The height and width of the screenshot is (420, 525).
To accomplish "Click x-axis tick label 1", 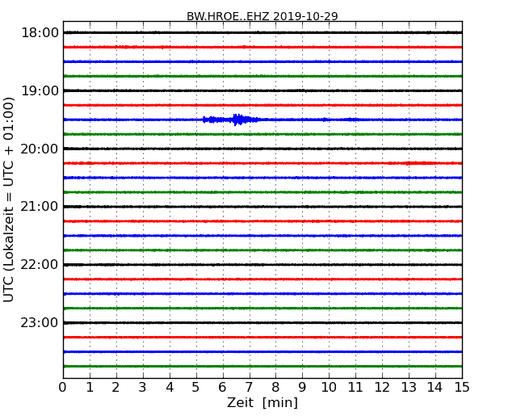I will [90, 387].
